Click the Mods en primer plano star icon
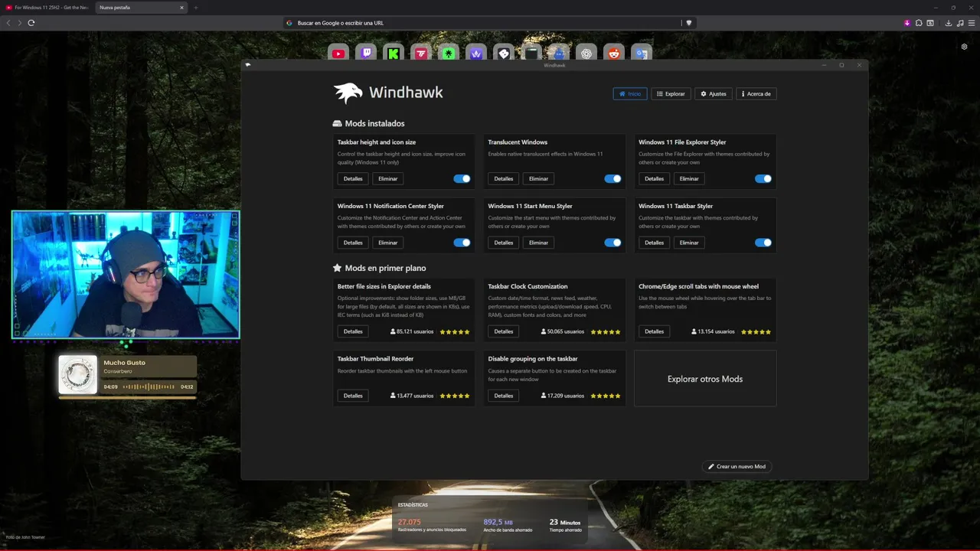 337,268
